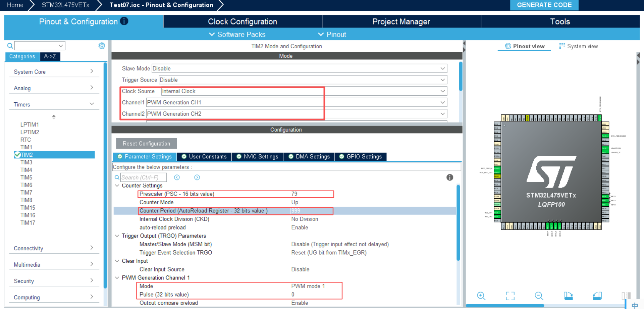The height and width of the screenshot is (309, 644).
Task: Open the Tools tab
Action: click(x=560, y=21)
